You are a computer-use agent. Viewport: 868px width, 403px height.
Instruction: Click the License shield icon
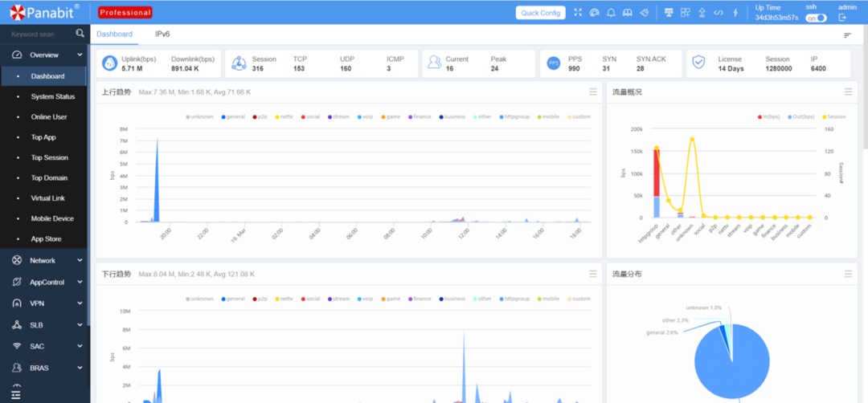click(x=698, y=63)
